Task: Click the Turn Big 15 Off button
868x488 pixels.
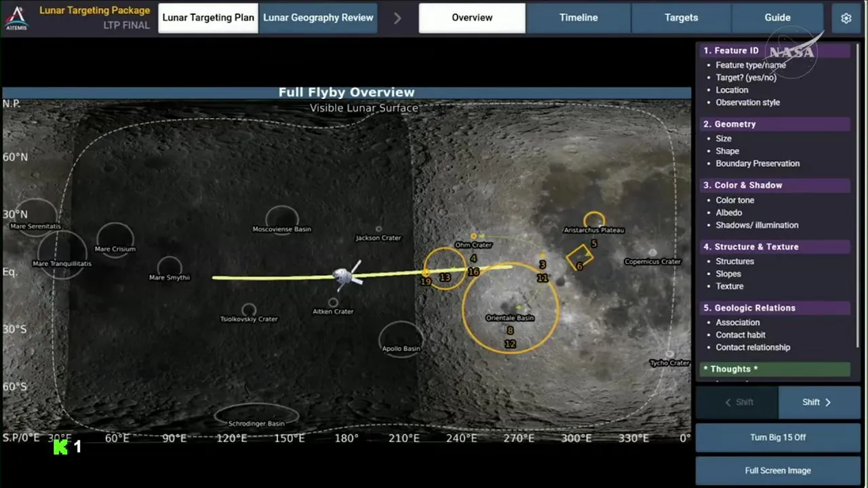Action: (x=778, y=437)
